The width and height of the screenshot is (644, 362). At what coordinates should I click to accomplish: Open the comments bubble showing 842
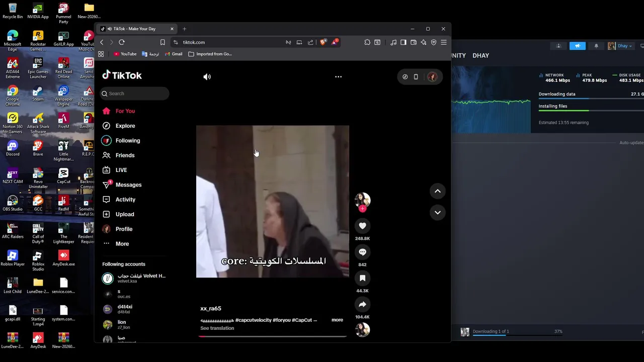tap(362, 252)
